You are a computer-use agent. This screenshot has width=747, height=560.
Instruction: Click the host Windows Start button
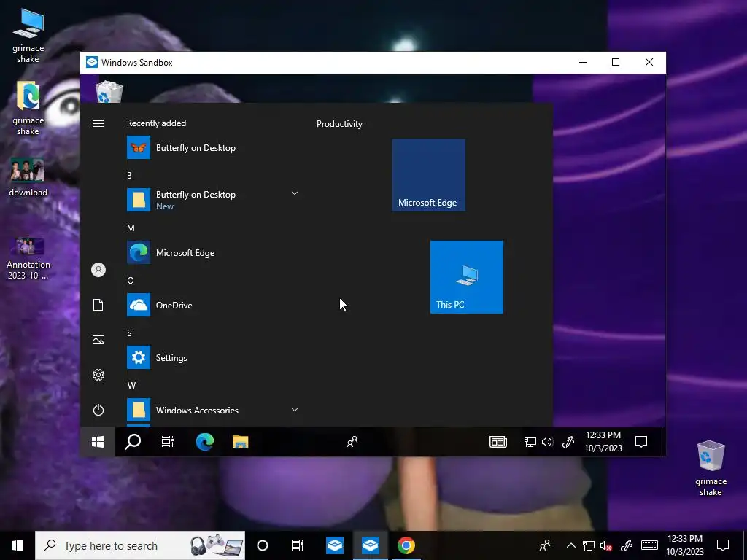point(18,545)
